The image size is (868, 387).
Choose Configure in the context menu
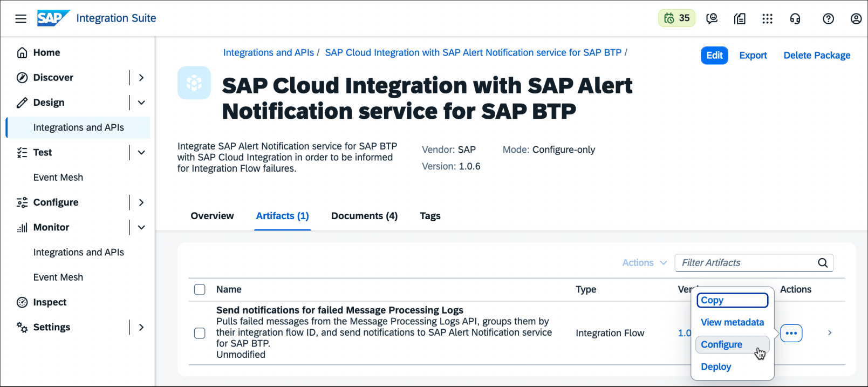tap(732, 344)
